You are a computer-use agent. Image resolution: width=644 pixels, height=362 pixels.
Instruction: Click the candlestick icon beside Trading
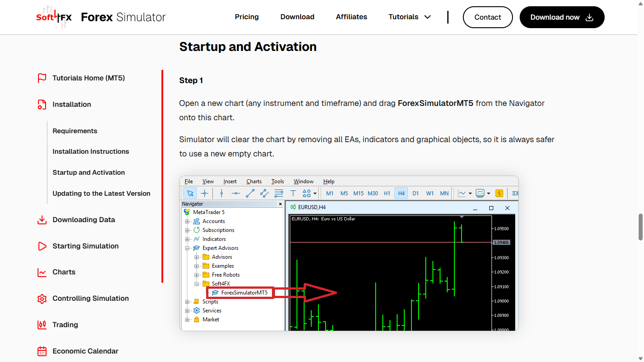42,325
